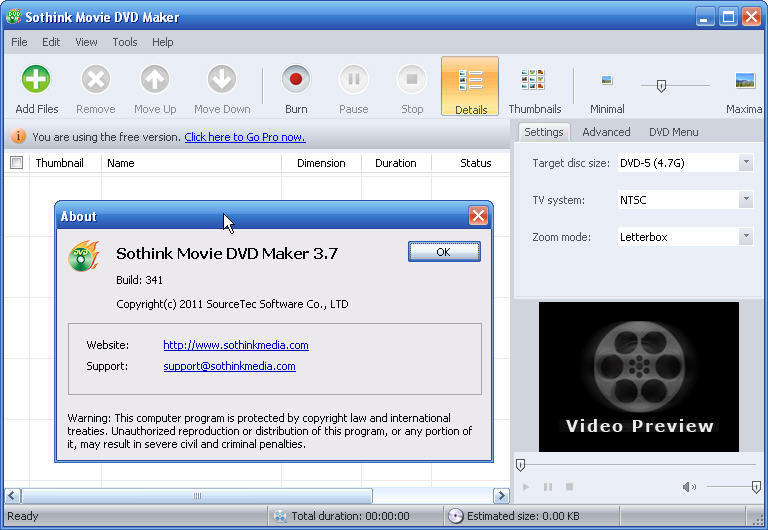Click the Minimal thumbnail size icon
Viewport: 768px width, 530px height.
click(606, 80)
